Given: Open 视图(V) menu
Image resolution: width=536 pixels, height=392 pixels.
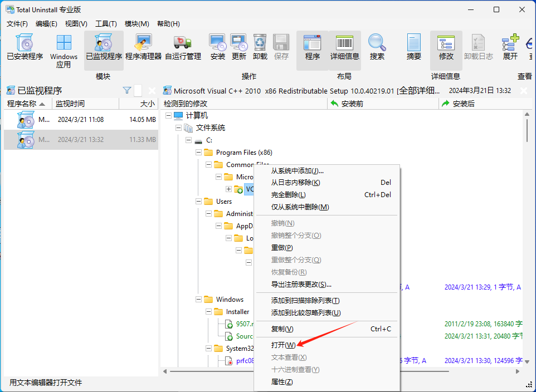Looking at the screenshot, I should 76,23.
